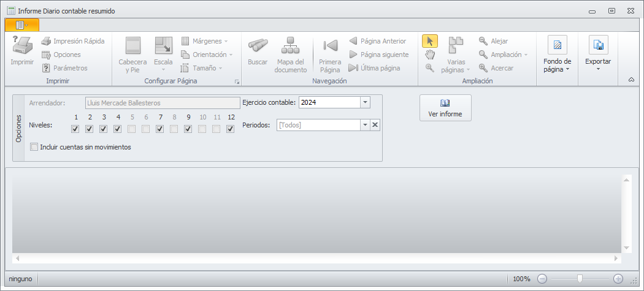Select the hand pan tool
The height and width of the screenshot is (291, 644).
point(430,55)
